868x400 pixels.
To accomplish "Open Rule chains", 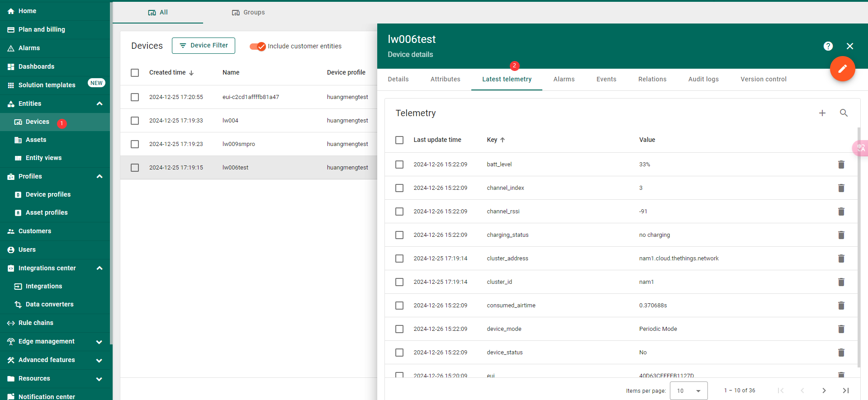I will pos(55,323).
